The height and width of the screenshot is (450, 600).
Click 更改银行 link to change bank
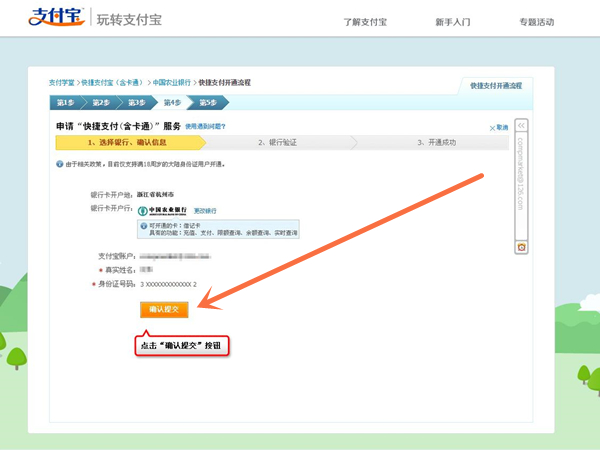tap(204, 210)
